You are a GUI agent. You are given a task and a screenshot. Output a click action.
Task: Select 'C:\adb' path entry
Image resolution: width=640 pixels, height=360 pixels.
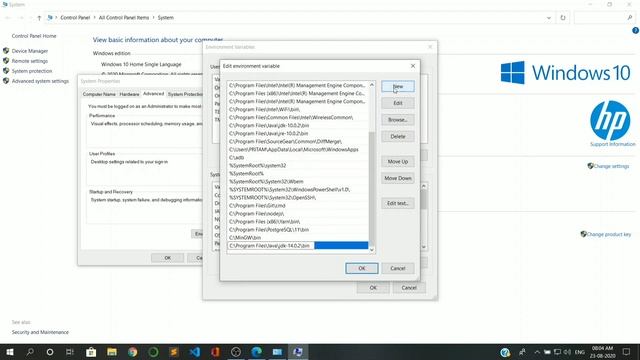click(x=298, y=158)
